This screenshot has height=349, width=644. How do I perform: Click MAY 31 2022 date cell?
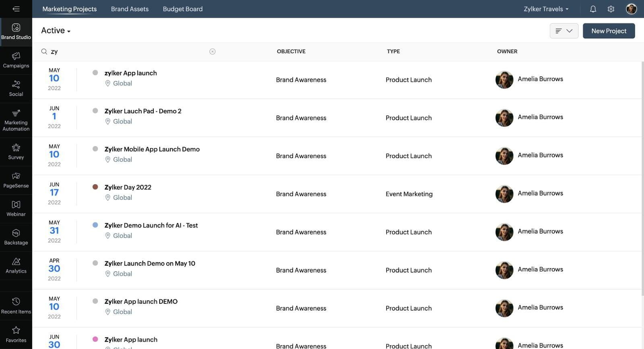point(54,231)
